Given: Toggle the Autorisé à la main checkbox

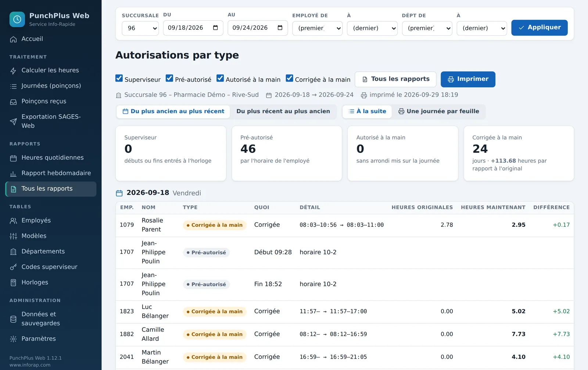Looking at the screenshot, I should 220,78.
